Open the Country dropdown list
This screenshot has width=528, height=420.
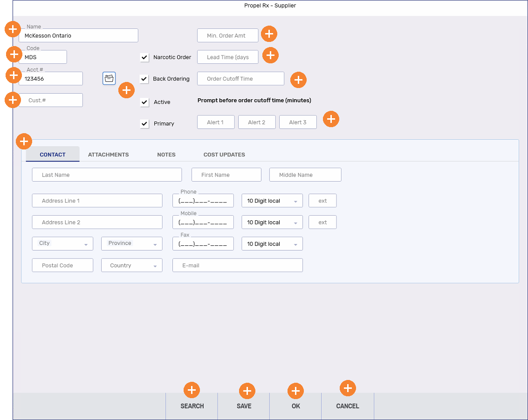coord(132,265)
